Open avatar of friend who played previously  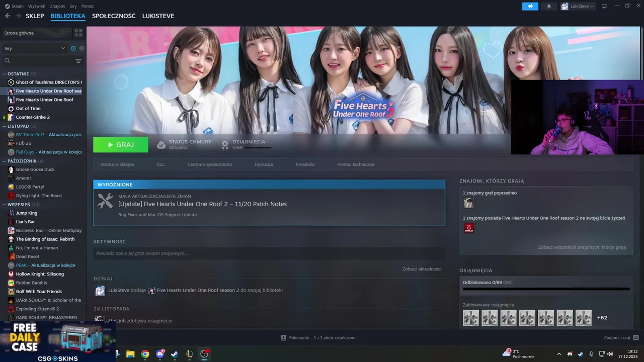(x=468, y=203)
